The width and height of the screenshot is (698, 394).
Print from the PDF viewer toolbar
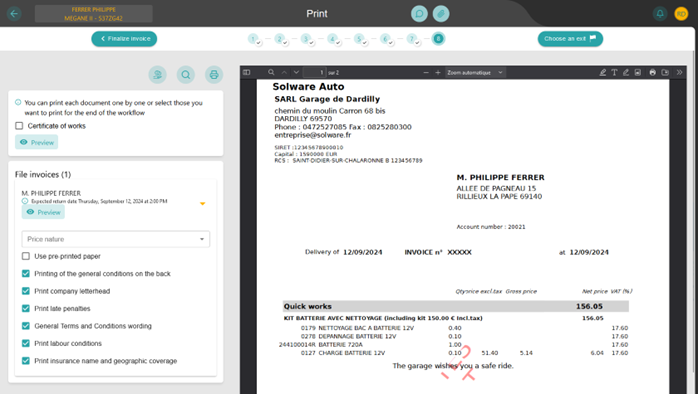(653, 73)
